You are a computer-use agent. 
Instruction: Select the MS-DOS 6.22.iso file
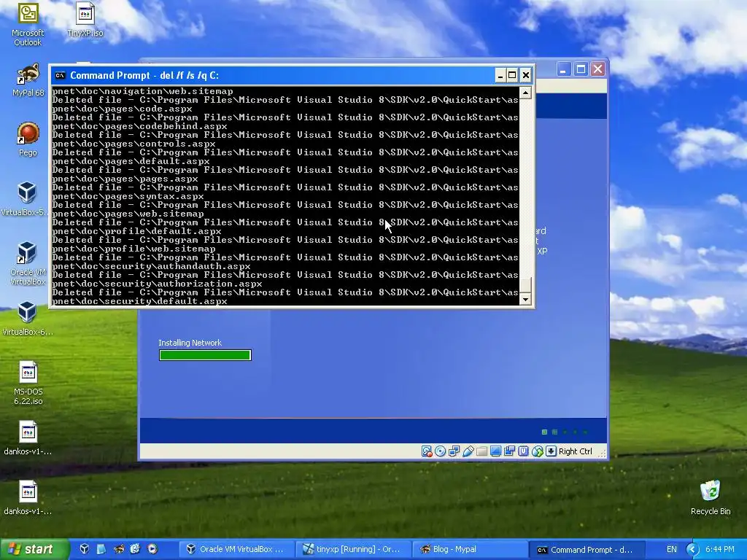(28, 384)
